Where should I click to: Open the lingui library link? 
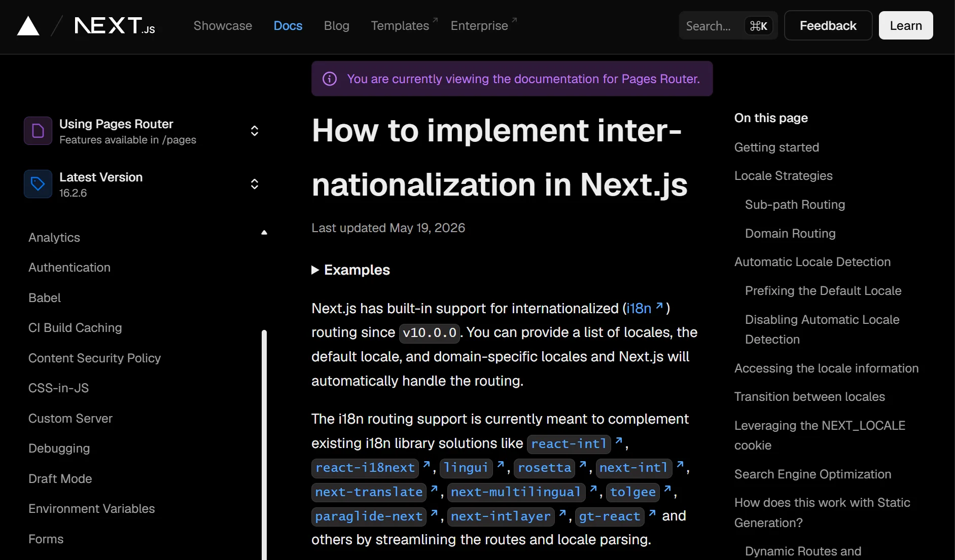[472, 468]
